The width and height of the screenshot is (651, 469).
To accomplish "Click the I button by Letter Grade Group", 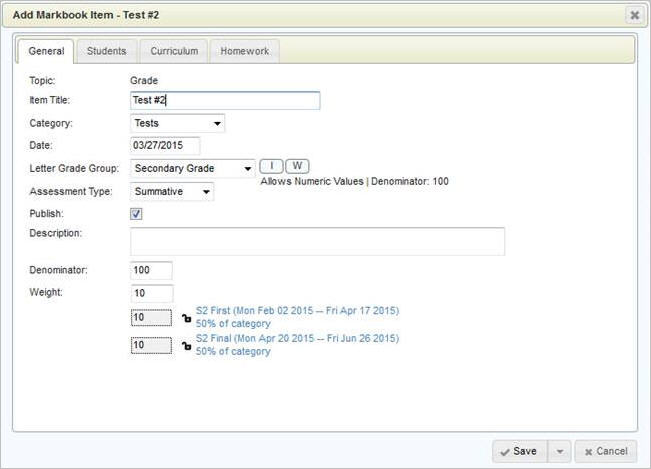I will click(x=271, y=165).
